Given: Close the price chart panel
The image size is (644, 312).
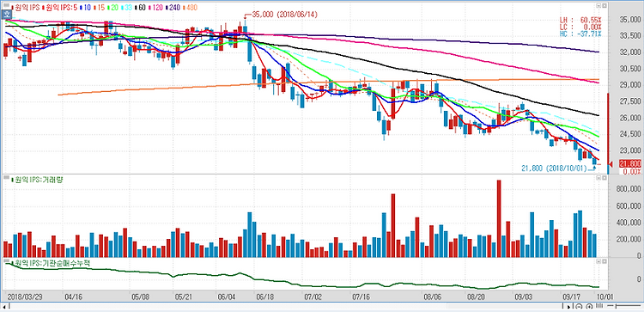Looking at the screenshot, I should click(x=605, y=5).
